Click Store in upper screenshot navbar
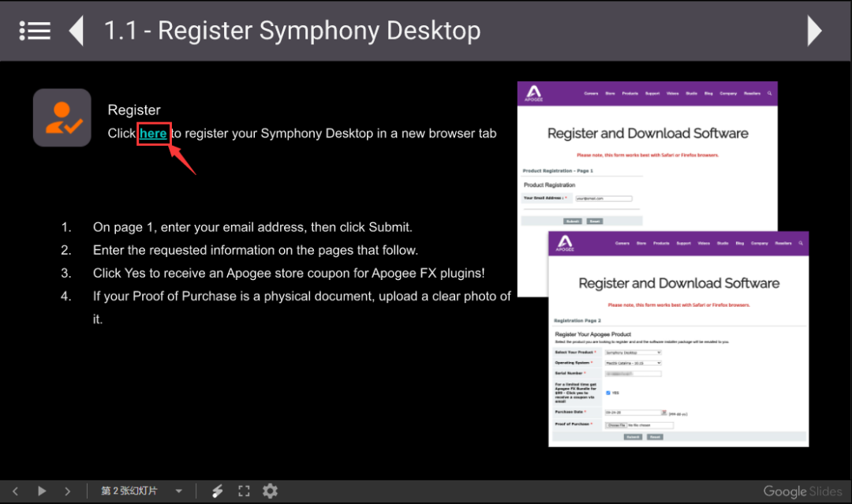 coord(610,93)
